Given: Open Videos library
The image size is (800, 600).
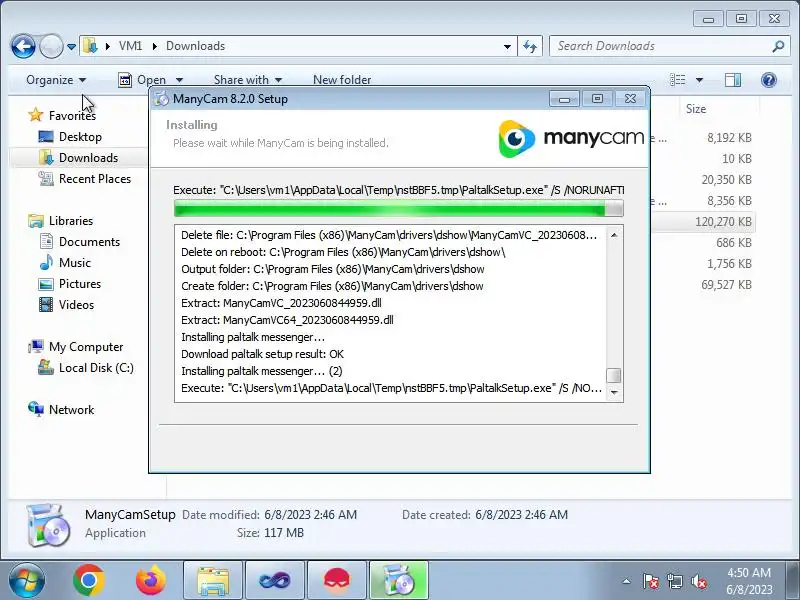Looking at the screenshot, I should pos(77,305).
